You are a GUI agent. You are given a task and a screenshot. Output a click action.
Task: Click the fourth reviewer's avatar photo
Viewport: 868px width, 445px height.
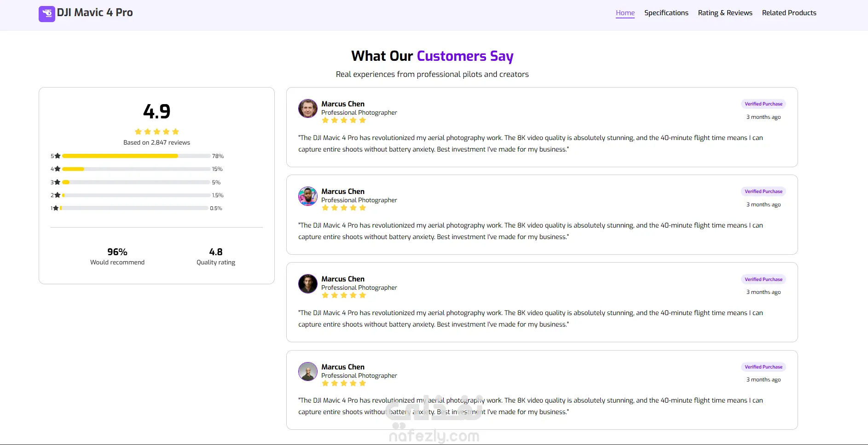tap(308, 371)
